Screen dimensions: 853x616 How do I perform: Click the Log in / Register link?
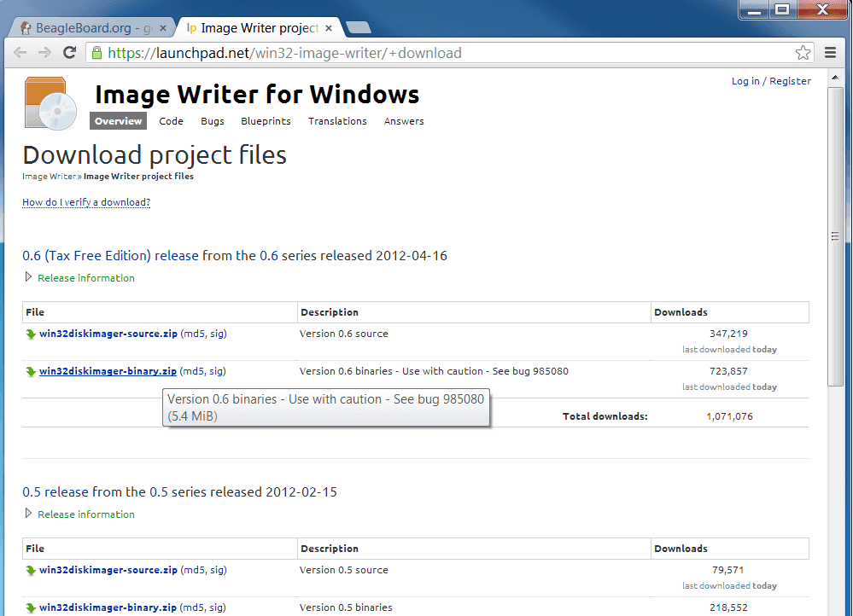tap(771, 81)
